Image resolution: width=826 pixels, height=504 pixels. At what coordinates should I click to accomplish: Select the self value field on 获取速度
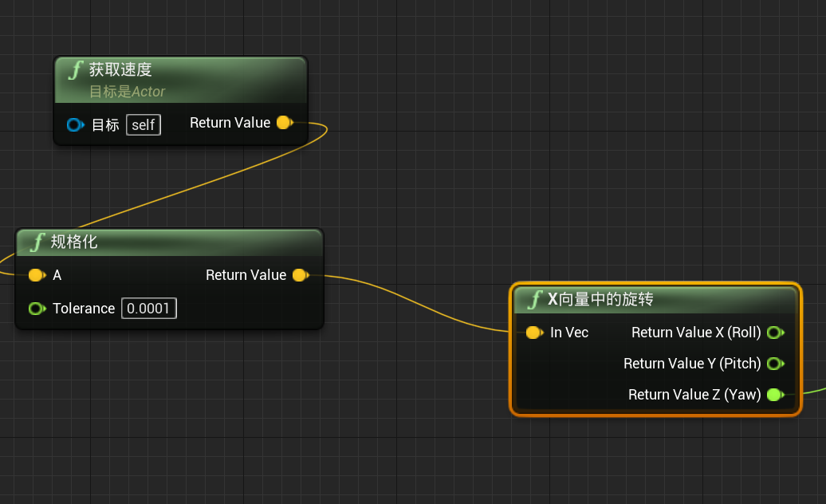click(143, 124)
